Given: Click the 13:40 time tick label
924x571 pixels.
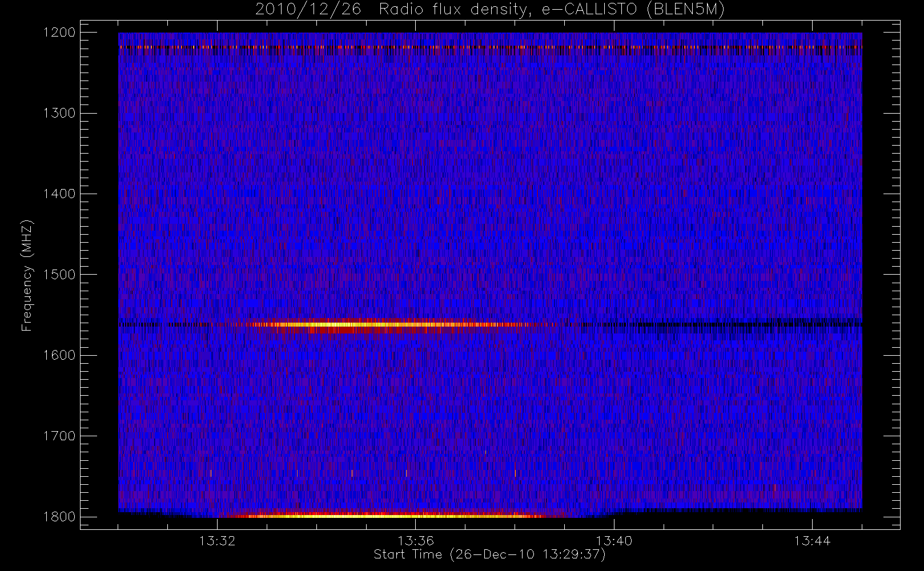Looking at the screenshot, I should tap(614, 541).
